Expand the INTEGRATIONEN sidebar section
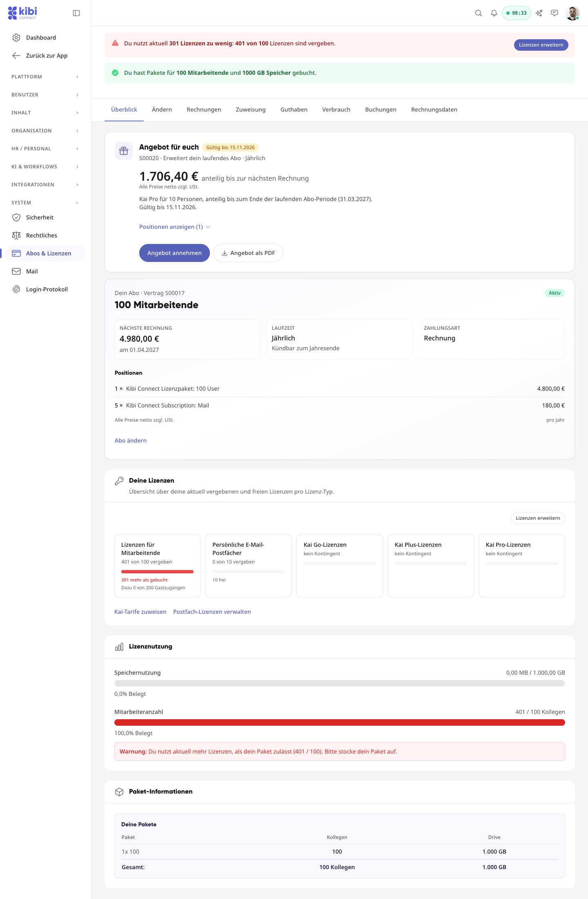This screenshot has height=899, width=588. (x=45, y=185)
